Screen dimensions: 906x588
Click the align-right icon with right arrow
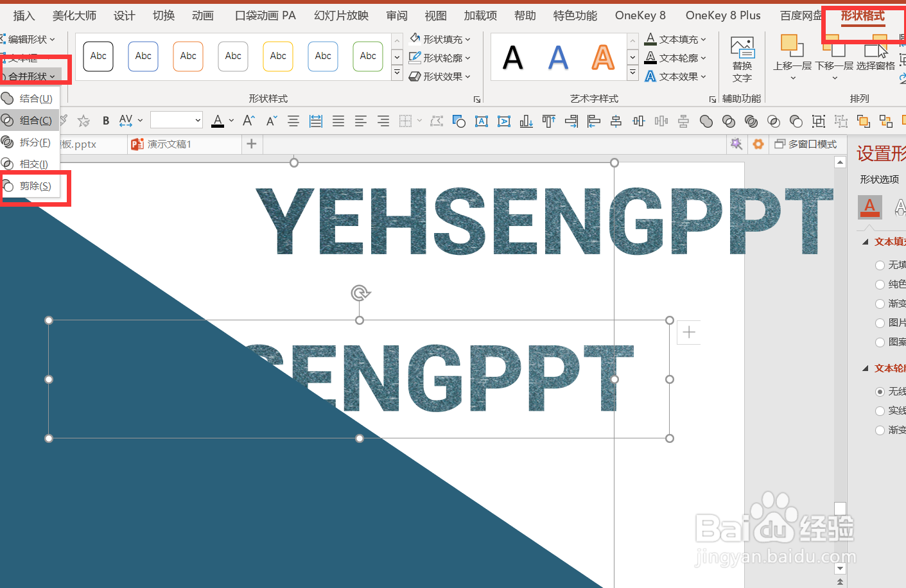point(571,121)
